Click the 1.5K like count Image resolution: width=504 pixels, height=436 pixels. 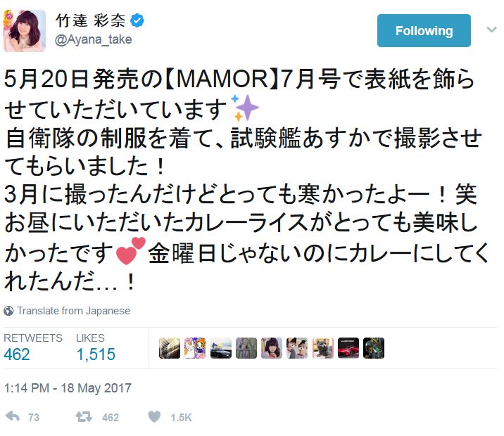point(181,418)
